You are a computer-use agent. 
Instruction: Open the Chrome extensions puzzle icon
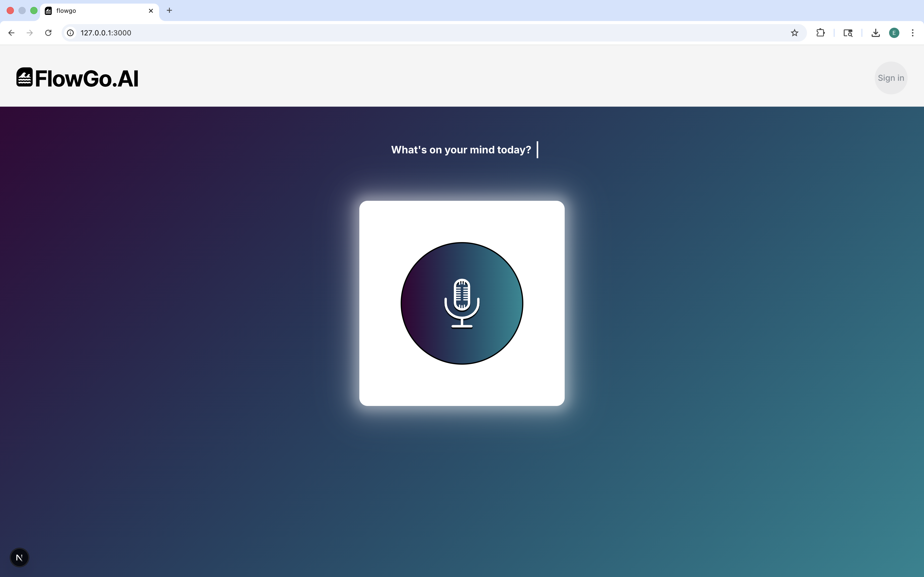tap(820, 33)
